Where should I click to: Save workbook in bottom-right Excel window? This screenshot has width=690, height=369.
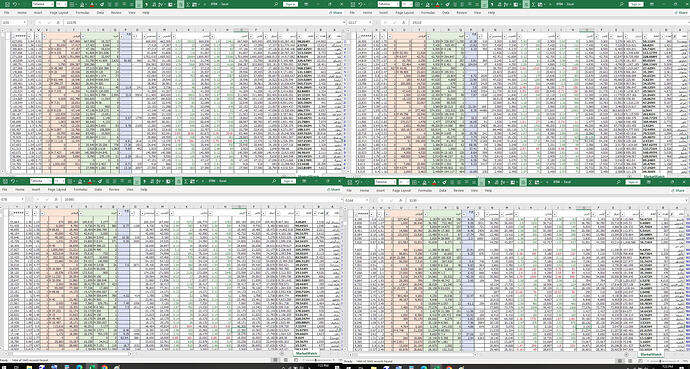click(x=350, y=182)
